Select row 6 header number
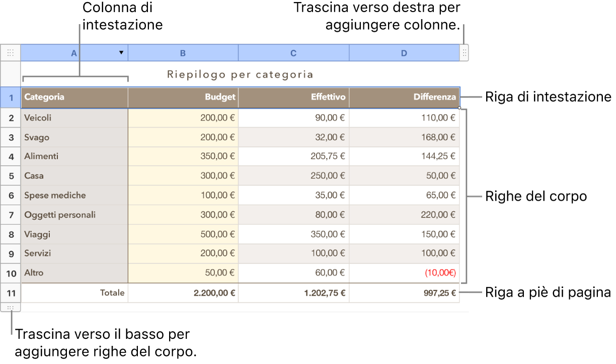This screenshot has height=364, width=616. click(x=11, y=196)
